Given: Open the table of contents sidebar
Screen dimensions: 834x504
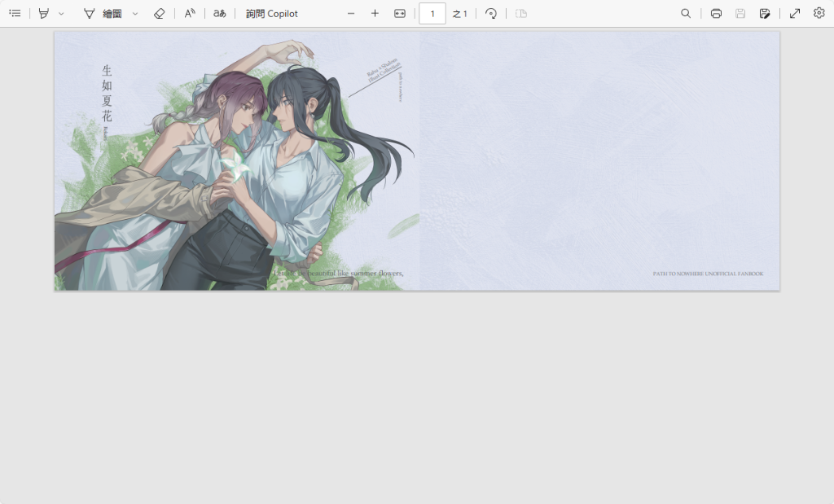Looking at the screenshot, I should pos(15,13).
